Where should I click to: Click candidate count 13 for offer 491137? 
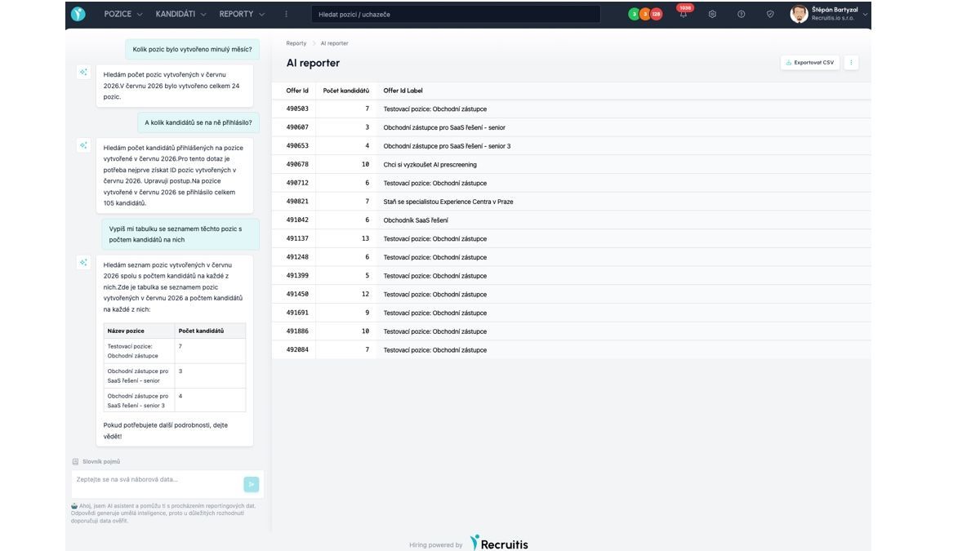tap(365, 239)
